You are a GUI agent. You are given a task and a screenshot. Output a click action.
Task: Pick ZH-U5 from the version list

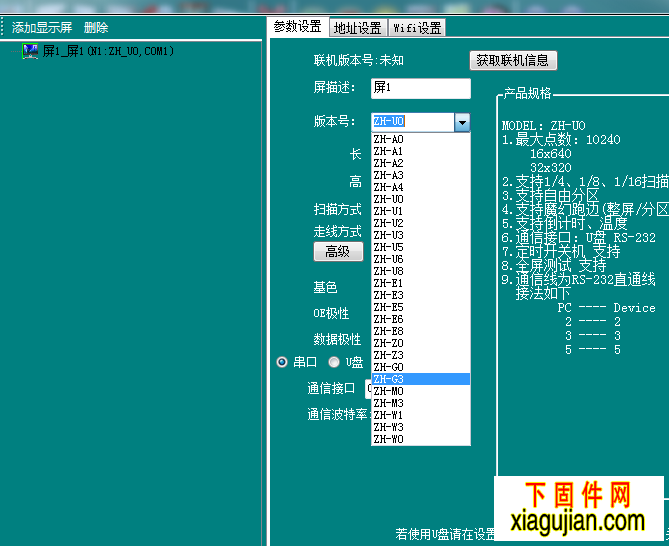(421, 247)
